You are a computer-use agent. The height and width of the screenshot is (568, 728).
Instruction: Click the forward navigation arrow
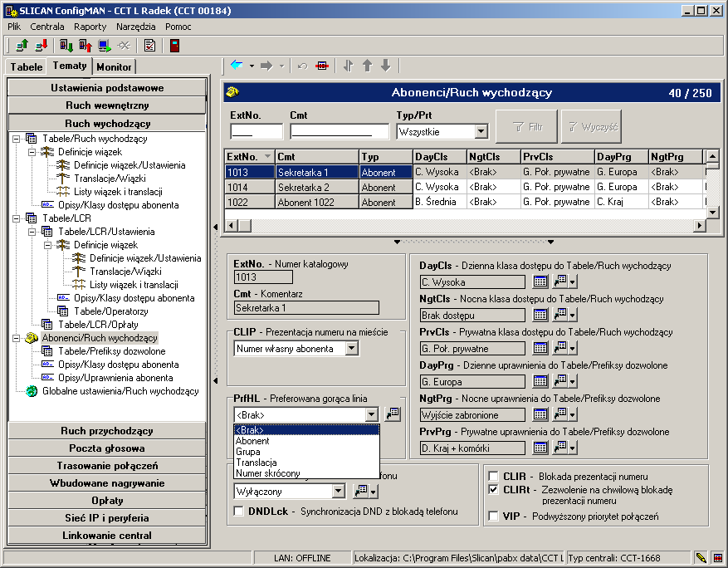click(266, 66)
